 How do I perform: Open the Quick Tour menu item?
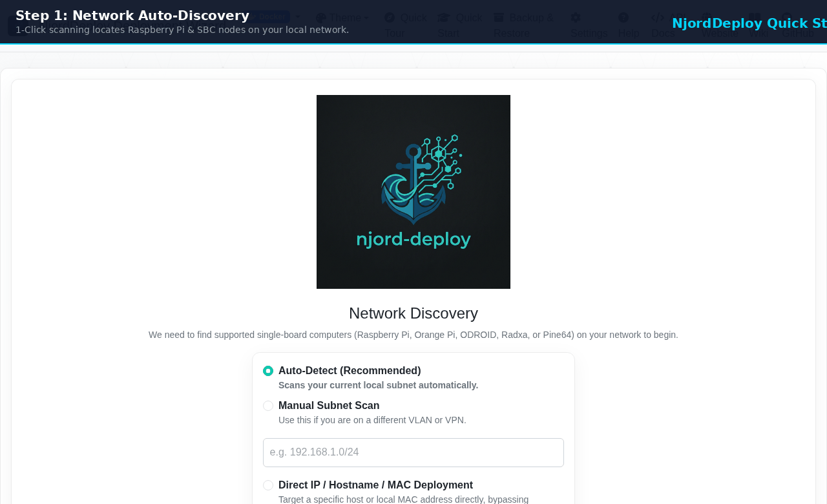coord(406,25)
